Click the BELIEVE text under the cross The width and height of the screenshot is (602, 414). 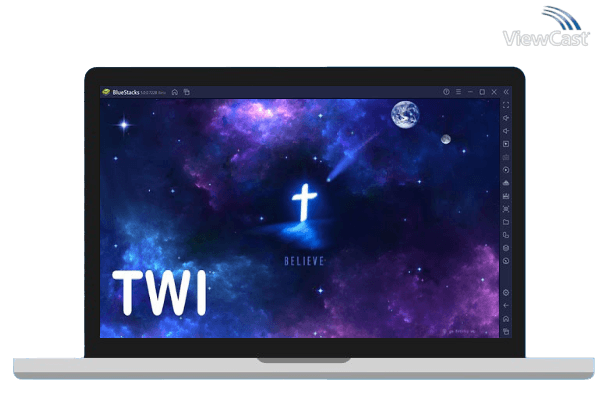[x=304, y=261]
